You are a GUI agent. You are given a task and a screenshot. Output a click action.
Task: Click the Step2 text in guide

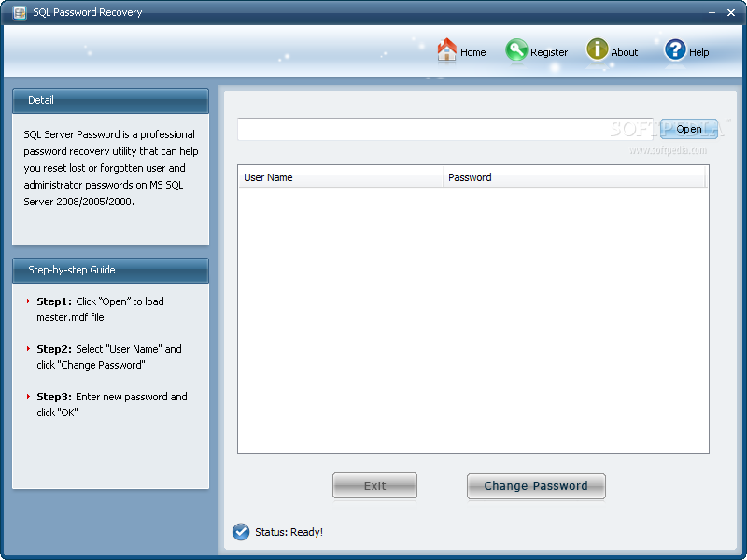click(x=109, y=357)
